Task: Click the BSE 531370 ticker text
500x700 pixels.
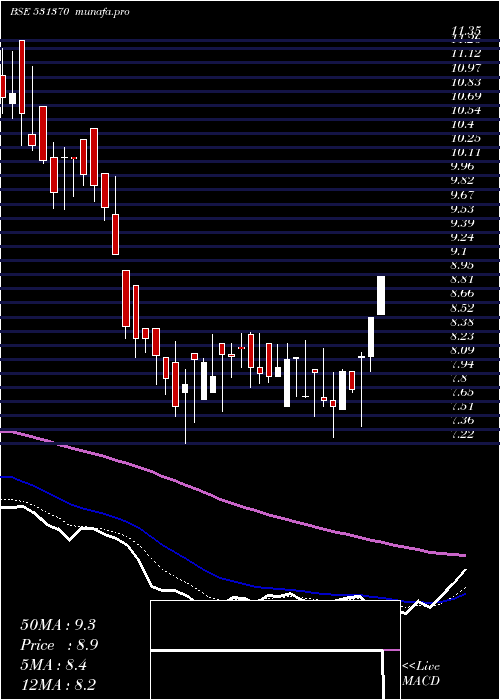Action: point(39,12)
